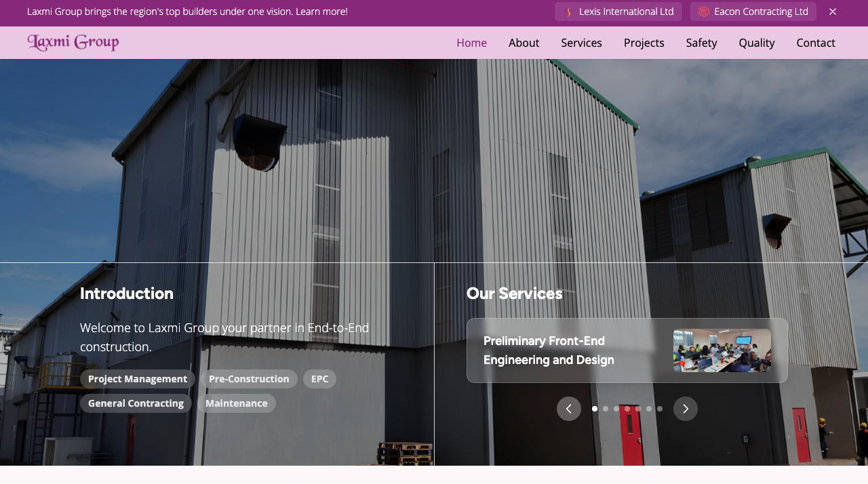Show previous service slide arrow
This screenshot has height=484, width=868.
tap(569, 409)
